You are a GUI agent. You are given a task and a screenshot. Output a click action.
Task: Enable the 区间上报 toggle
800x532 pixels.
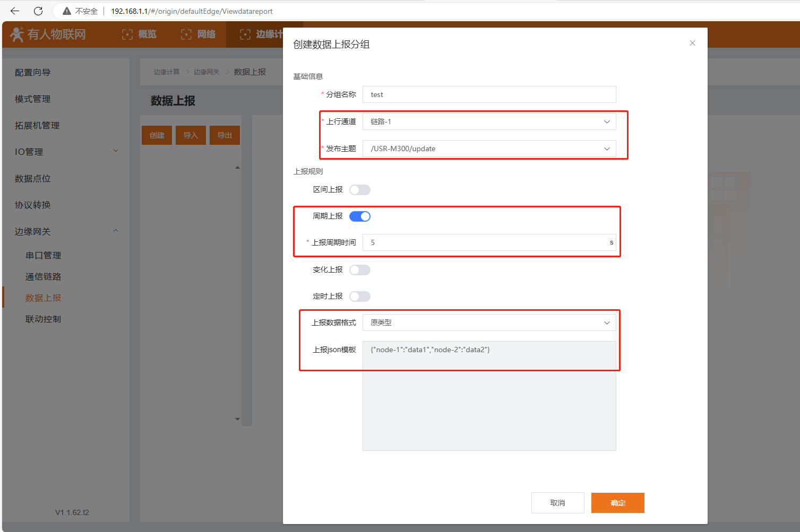pos(359,190)
